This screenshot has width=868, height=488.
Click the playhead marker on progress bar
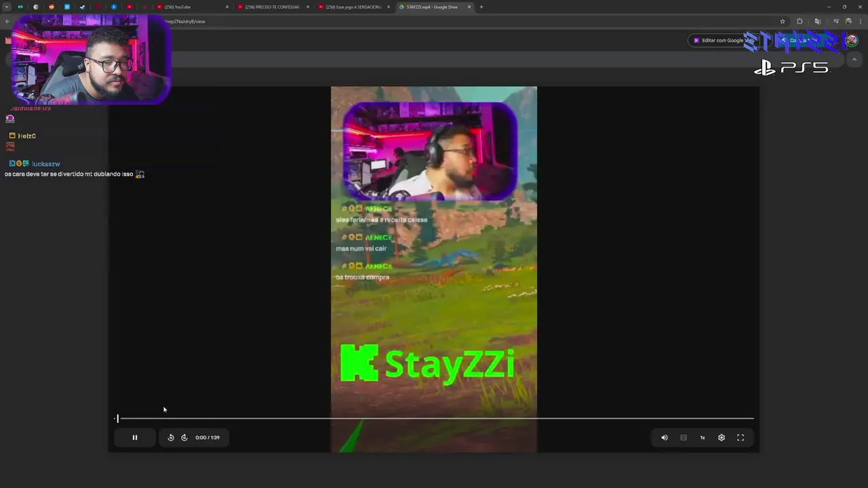click(117, 418)
